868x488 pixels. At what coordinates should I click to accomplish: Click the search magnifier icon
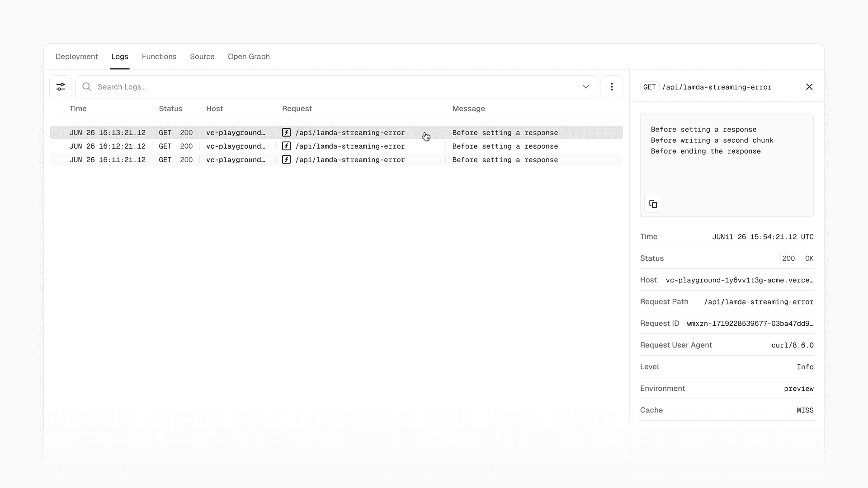[x=86, y=87]
